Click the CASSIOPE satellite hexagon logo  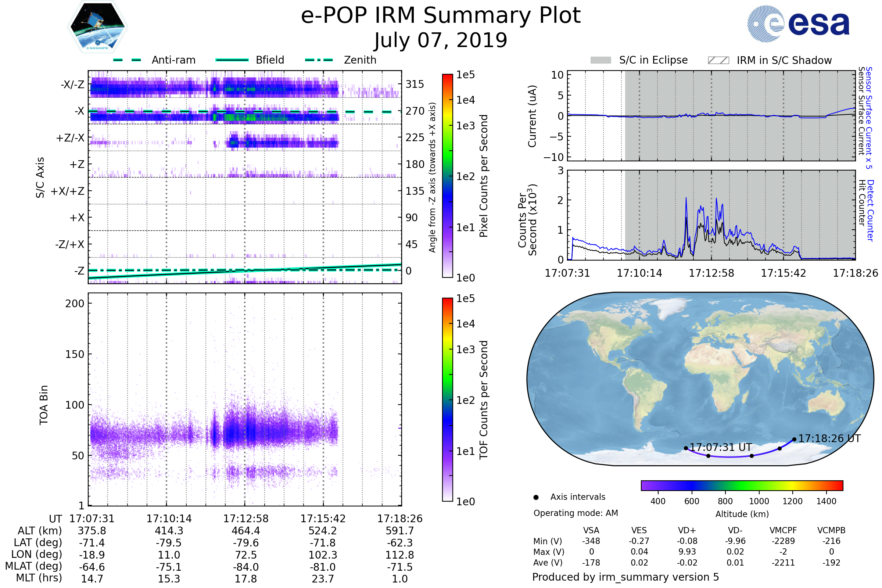click(x=97, y=27)
